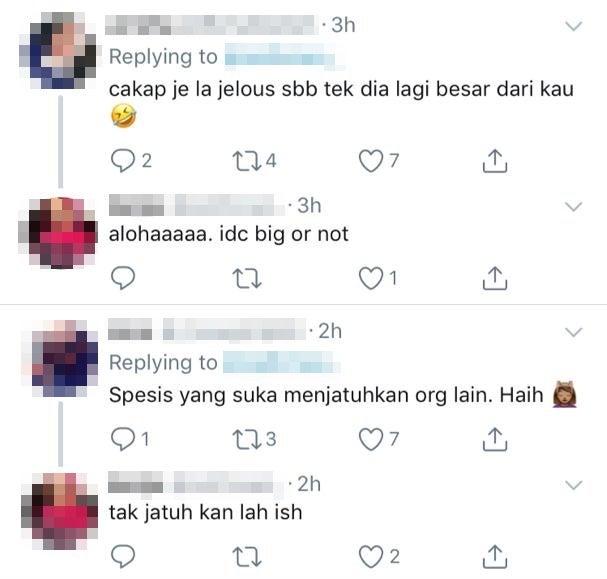Share the 'alohaaaaa' tweet
The width and height of the screenshot is (607, 579).
495,278
